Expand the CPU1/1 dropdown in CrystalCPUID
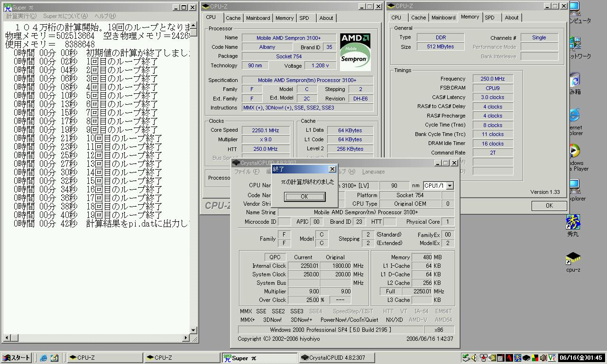Viewport: 607px width, 364px height. point(450,186)
